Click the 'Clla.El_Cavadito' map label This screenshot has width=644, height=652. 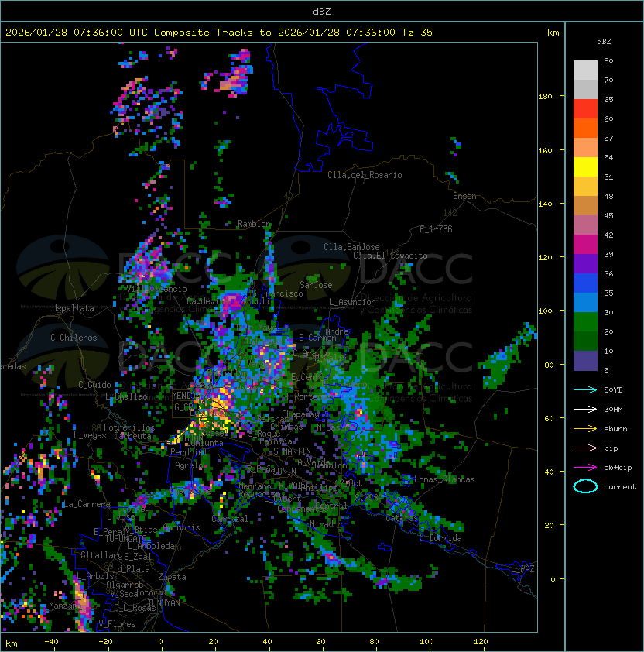tap(390, 256)
